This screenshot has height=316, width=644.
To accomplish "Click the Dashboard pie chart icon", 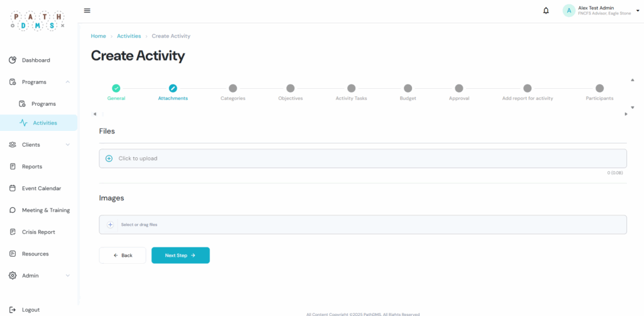I will click(x=13, y=60).
